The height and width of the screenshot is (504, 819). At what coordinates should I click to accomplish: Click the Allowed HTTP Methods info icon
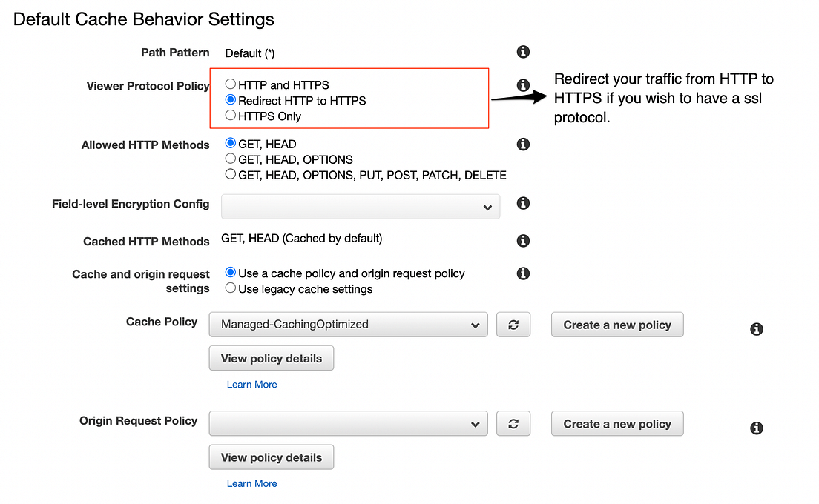[523, 145]
